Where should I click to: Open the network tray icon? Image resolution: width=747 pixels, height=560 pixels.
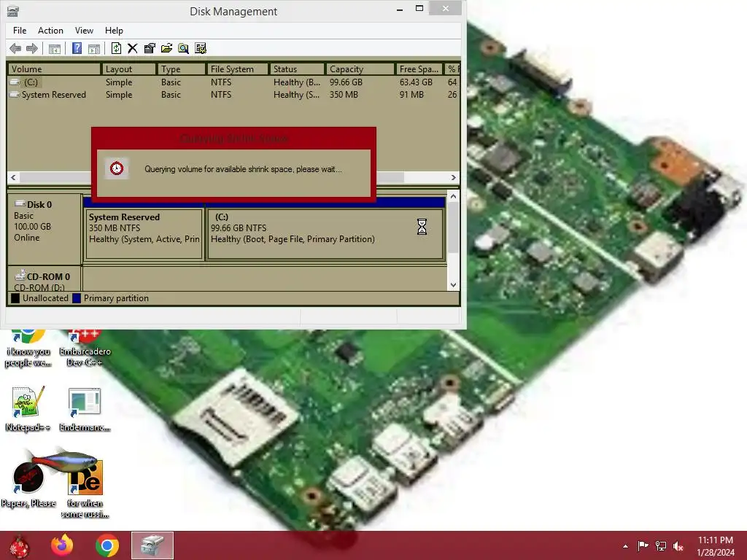[661, 545]
